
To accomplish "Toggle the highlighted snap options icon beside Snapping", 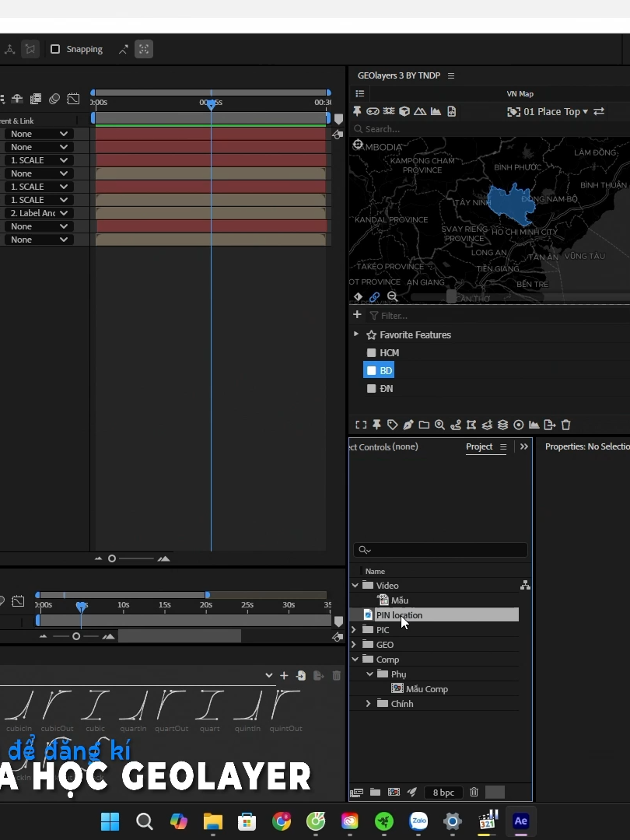I will point(144,49).
